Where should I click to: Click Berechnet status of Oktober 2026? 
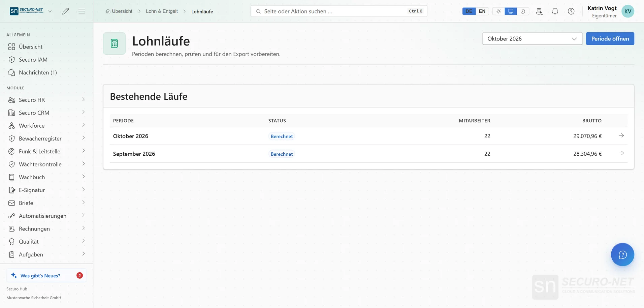tap(282, 136)
